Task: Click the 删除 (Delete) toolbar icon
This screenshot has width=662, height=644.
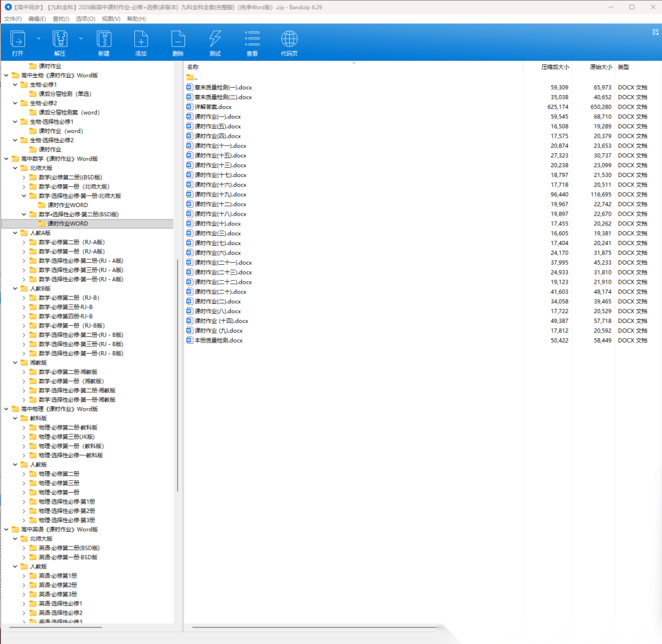Action: click(178, 40)
